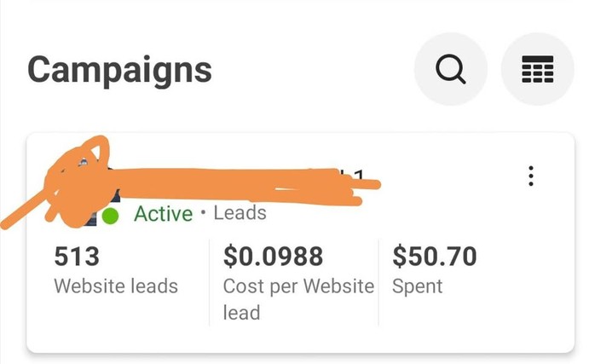Click the 513 website leads value

77,256
